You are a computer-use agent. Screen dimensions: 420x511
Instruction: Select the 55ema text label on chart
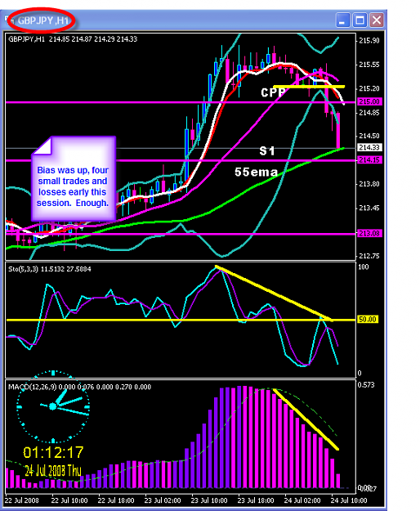[257, 172]
